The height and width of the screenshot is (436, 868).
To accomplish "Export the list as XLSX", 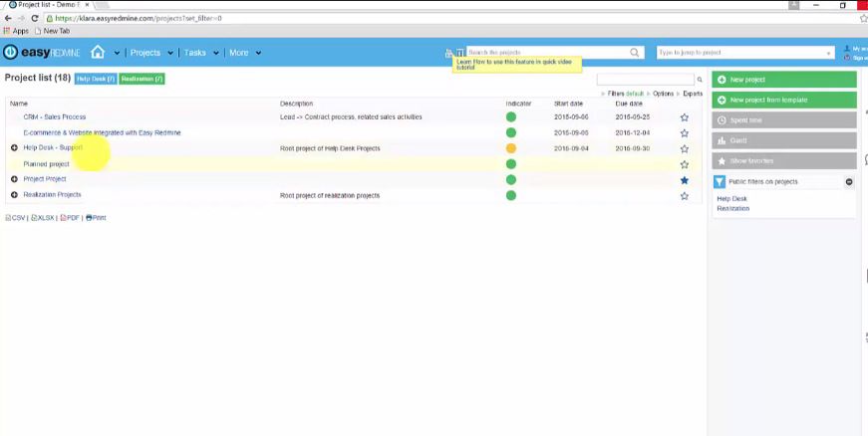I will pos(43,218).
